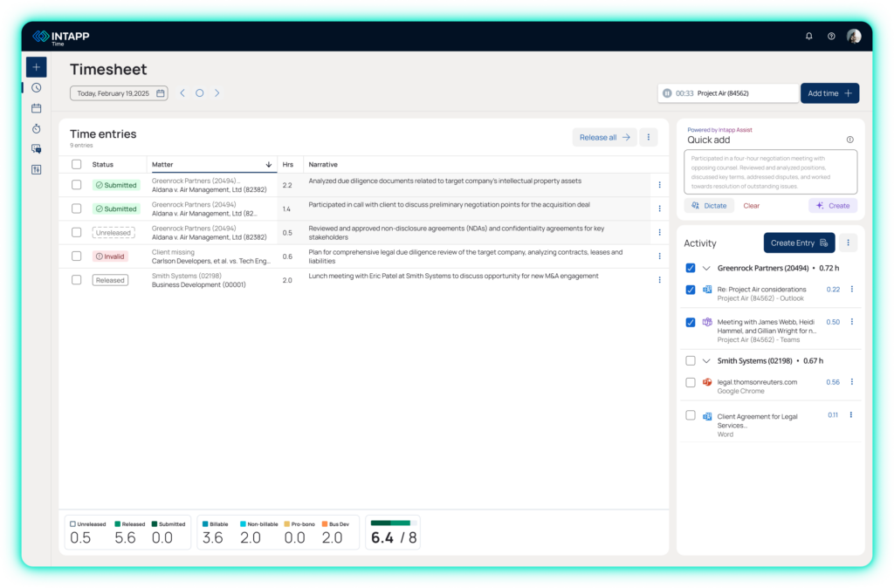Open the sliders settings icon in sidebar
The height and width of the screenshot is (588, 894).
coord(36,169)
